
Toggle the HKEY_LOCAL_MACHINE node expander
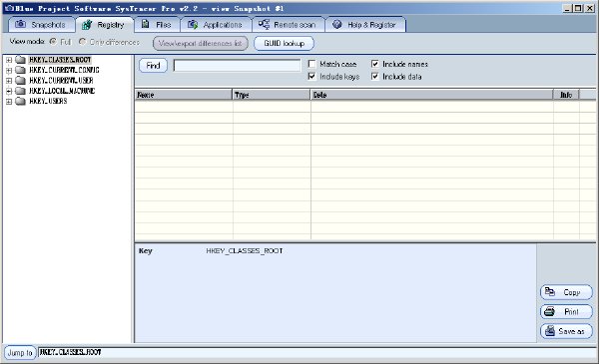click(9, 91)
